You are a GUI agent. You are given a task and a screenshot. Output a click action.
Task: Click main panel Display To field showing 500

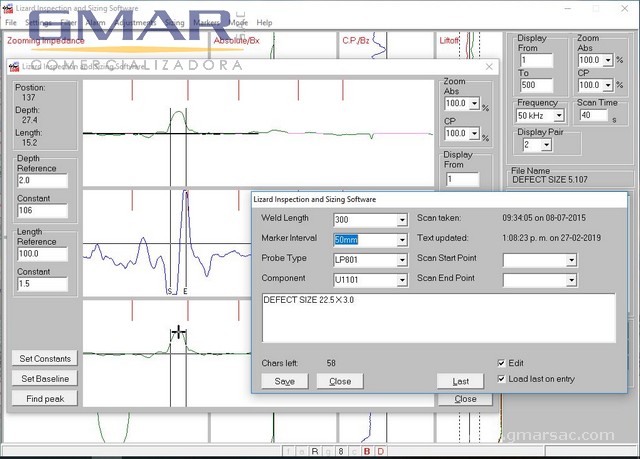(536, 85)
